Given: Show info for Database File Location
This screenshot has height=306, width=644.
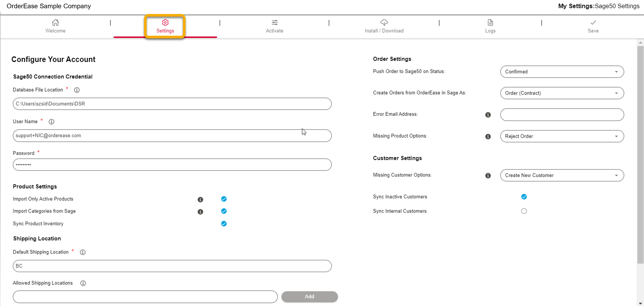Looking at the screenshot, I should point(77,90).
